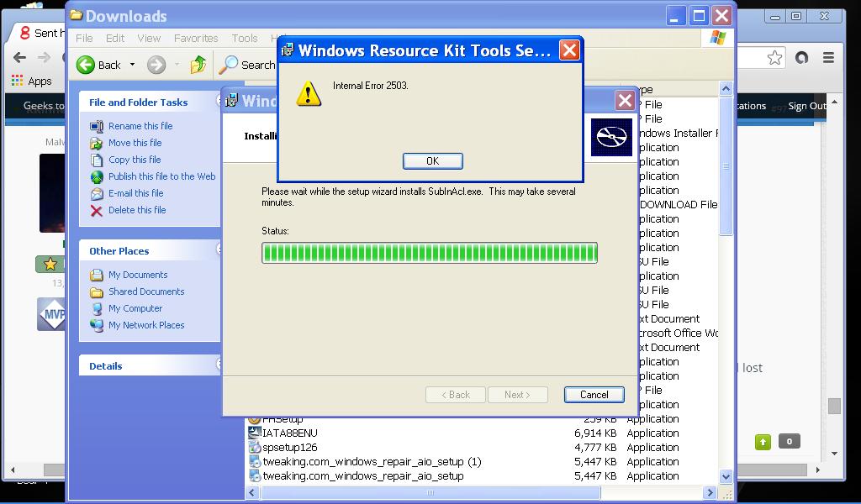Click the 0 vote count button
The image size is (861, 504).
[x=789, y=442]
